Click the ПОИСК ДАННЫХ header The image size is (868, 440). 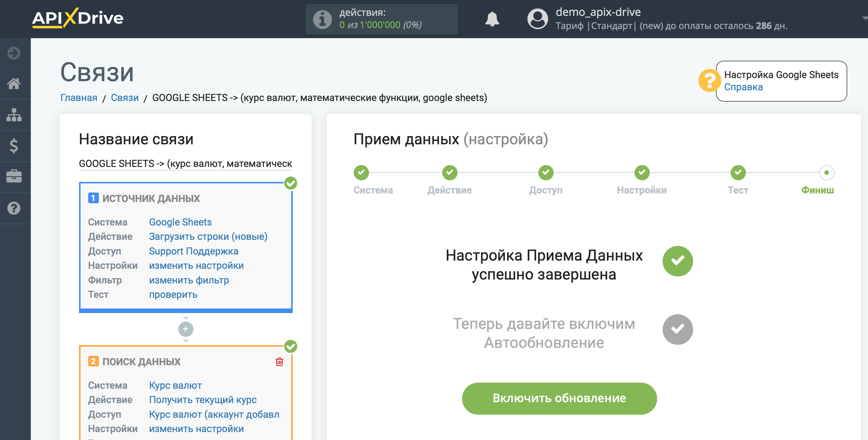point(141,362)
